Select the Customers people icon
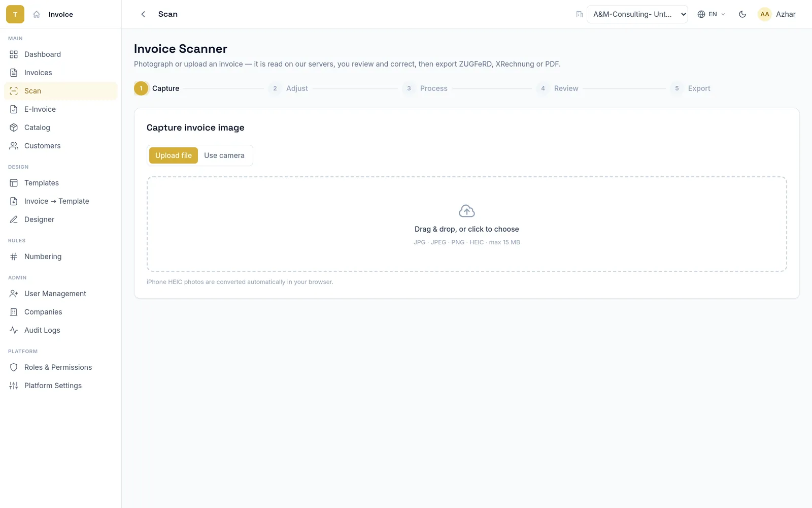The width and height of the screenshot is (812, 508). (x=14, y=146)
